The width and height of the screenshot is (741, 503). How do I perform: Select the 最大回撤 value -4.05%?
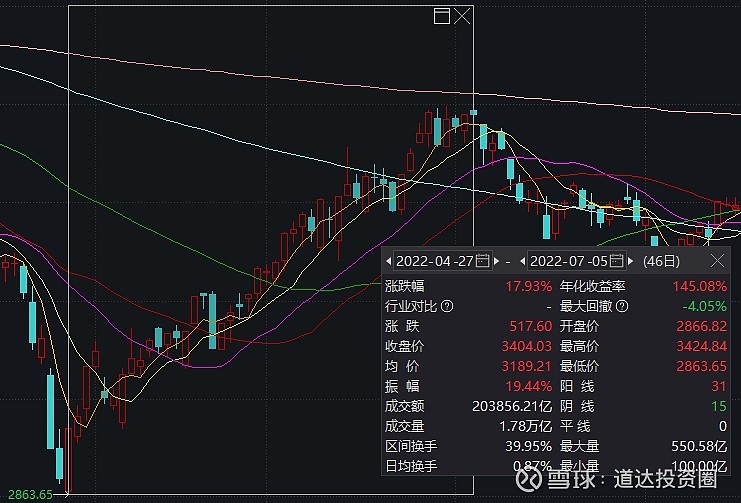point(704,306)
